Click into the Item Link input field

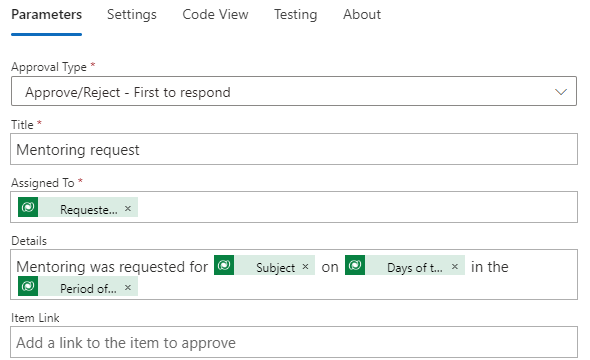293,342
